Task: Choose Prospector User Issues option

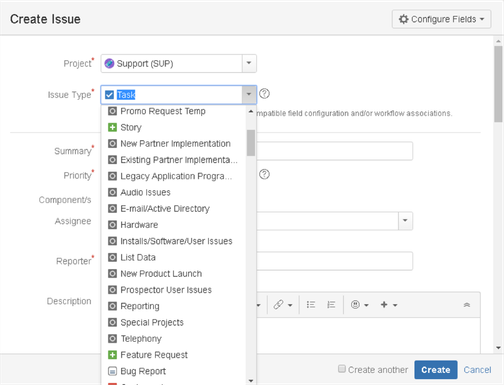Action: point(173,290)
